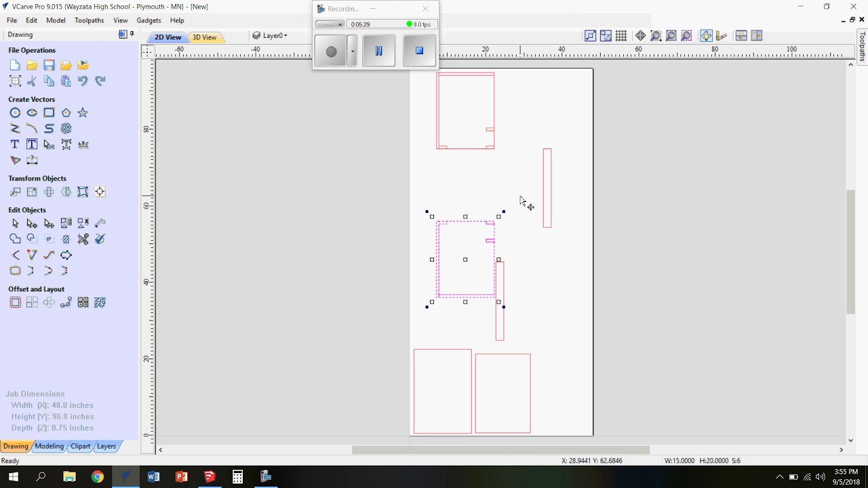Click the vertical scrollbar thumb

tap(850, 252)
